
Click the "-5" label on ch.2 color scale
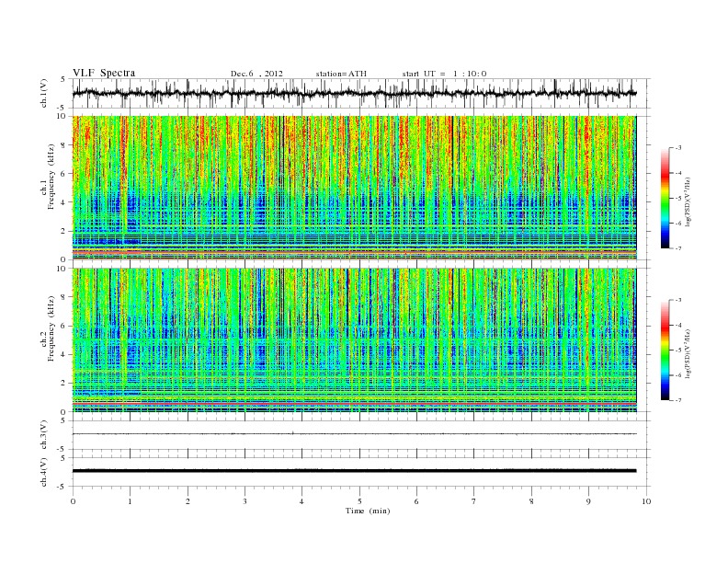(x=677, y=350)
